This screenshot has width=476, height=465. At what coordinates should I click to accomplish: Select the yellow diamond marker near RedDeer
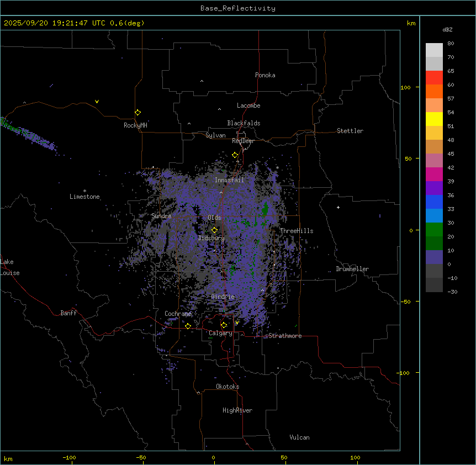click(x=235, y=155)
